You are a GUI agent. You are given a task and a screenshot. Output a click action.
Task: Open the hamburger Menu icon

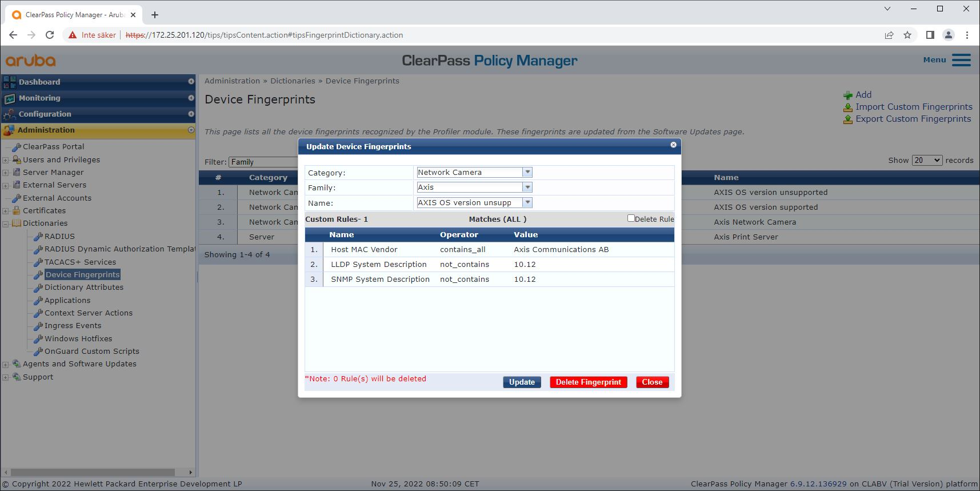(x=961, y=60)
